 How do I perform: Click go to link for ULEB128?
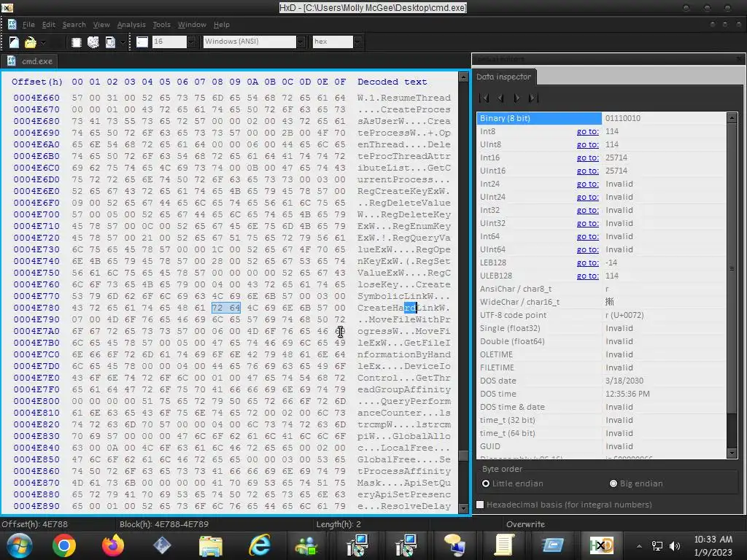point(587,276)
